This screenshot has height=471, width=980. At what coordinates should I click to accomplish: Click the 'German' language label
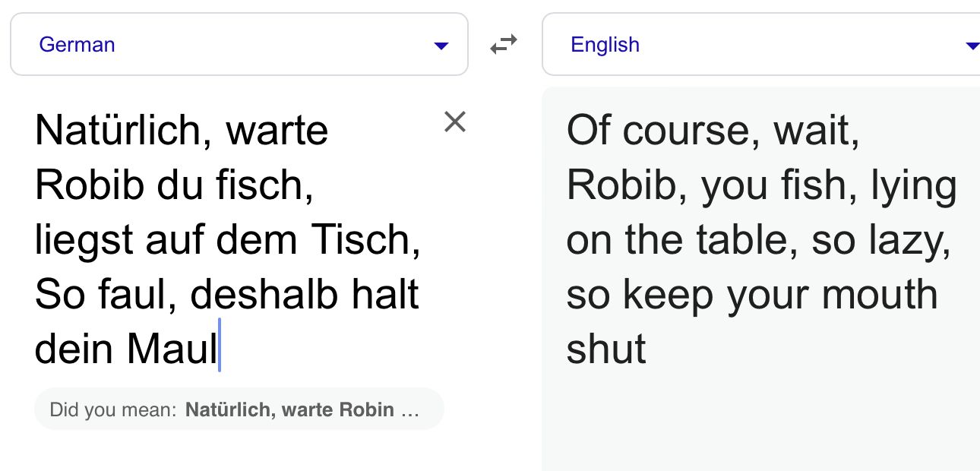point(77,45)
